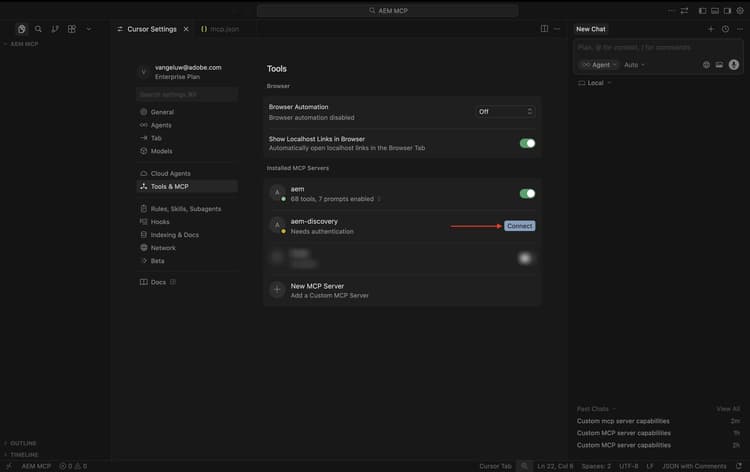This screenshot has height=472, width=750.
Task: Click the globe icon in chat input
Action: [x=706, y=65]
